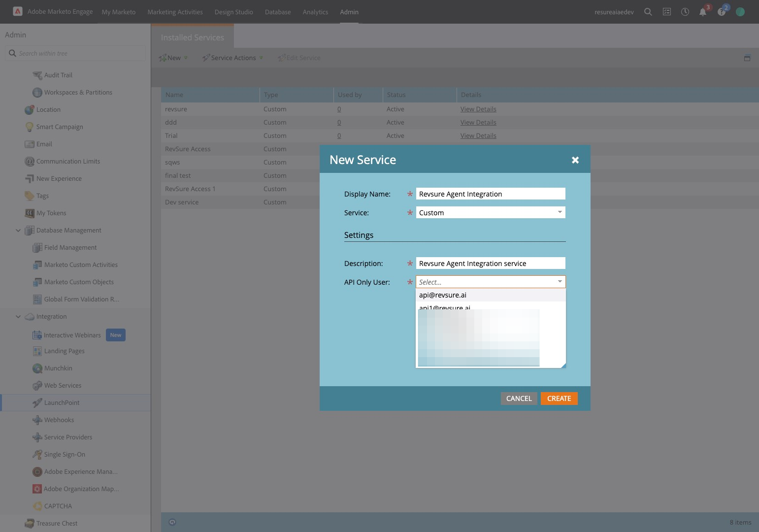Click the CANCEL button
Screen dimensions: 759x532
(x=519, y=399)
